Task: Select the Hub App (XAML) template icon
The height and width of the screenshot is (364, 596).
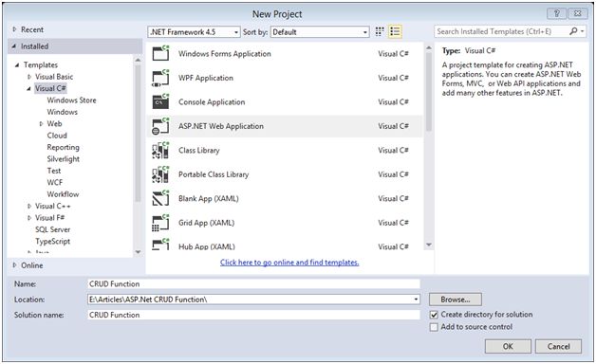Action: point(160,244)
